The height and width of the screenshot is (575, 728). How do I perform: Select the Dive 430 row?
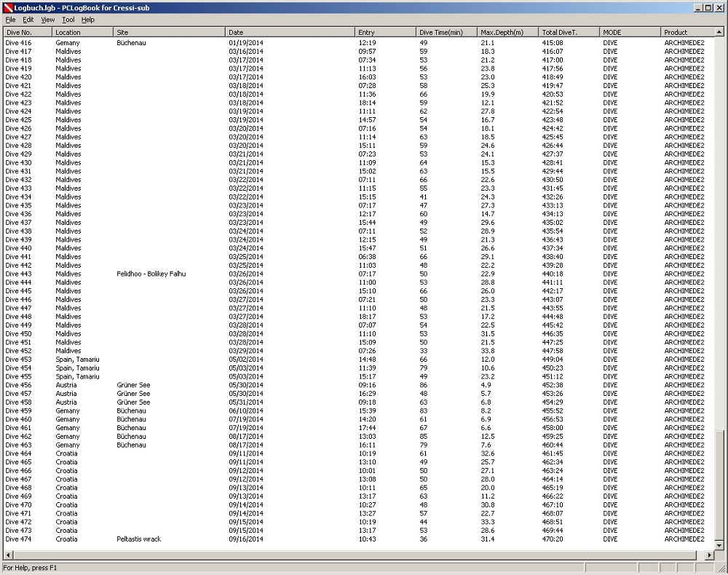(359, 162)
